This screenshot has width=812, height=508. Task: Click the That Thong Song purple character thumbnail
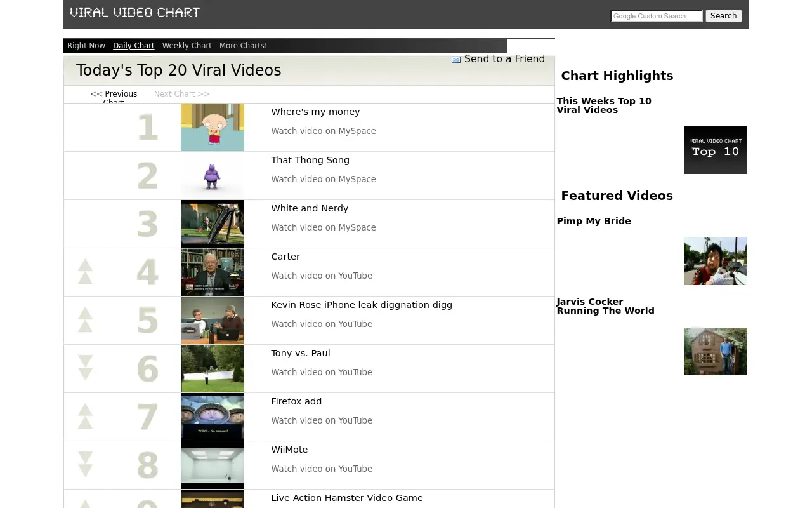pos(213,175)
